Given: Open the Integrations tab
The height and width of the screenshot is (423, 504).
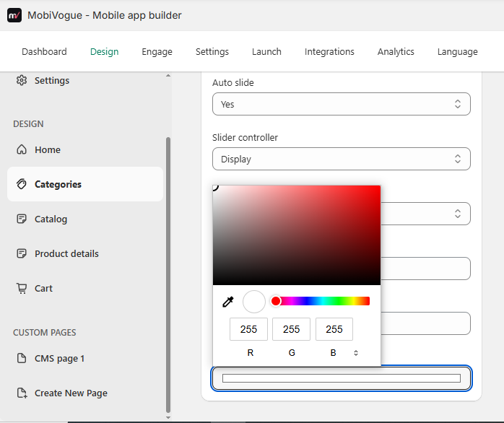Looking at the screenshot, I should click(x=329, y=51).
